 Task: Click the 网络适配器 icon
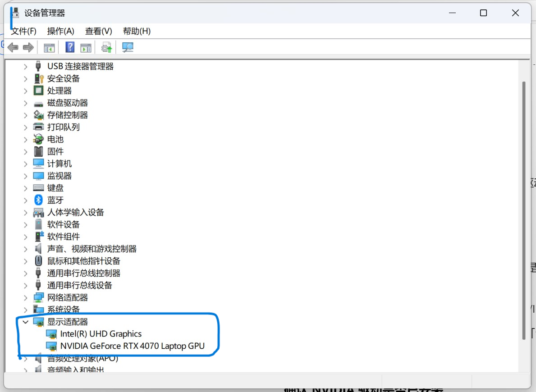coord(39,297)
